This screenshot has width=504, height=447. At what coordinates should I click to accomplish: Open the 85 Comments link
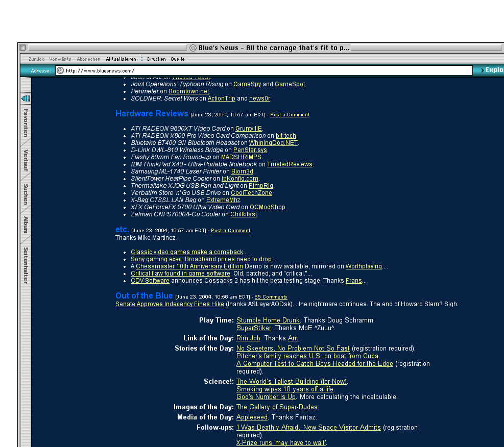(271, 297)
